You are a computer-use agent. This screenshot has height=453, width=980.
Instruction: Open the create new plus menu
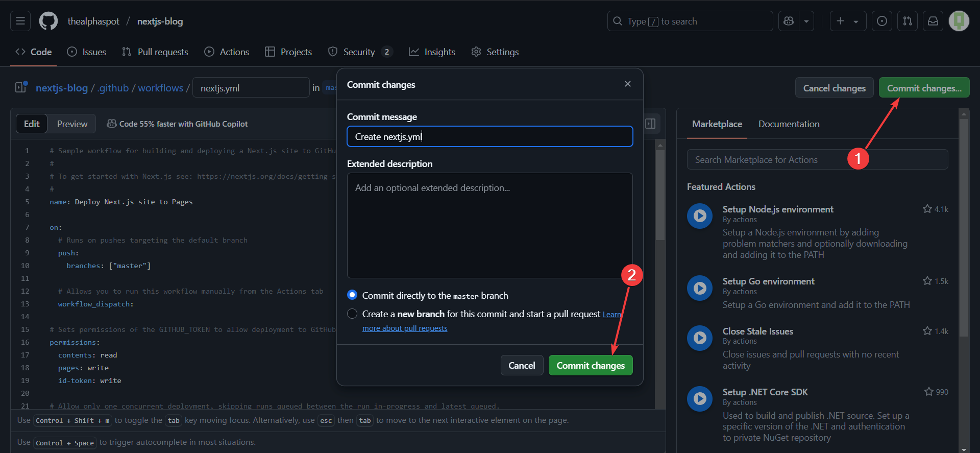pos(848,21)
